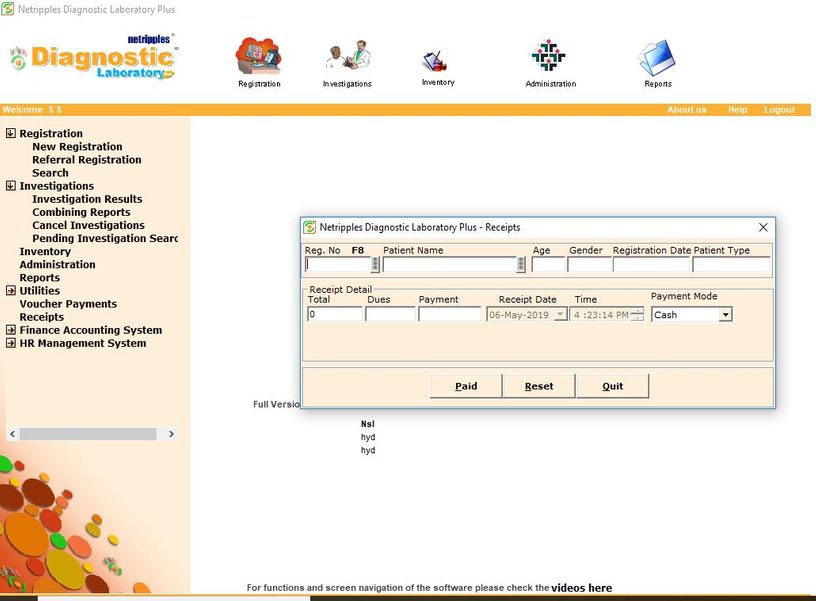Collapse the Registration tree node

(x=10, y=133)
